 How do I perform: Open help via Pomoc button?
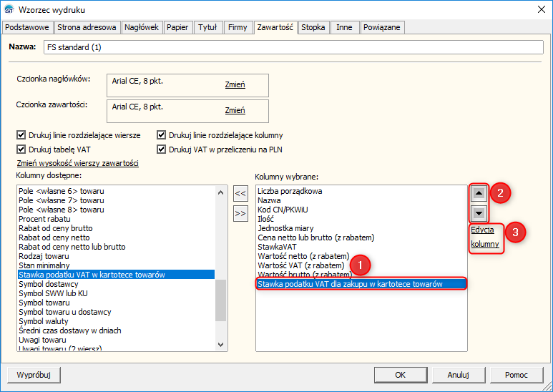point(517,375)
